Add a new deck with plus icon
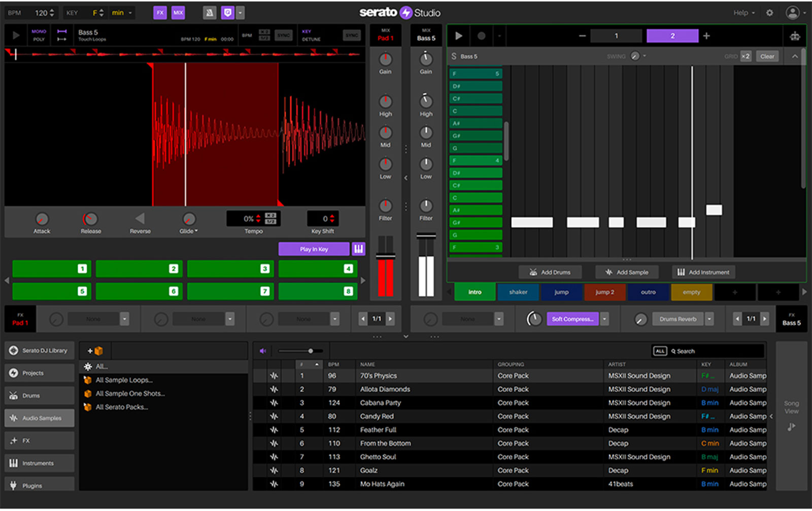Viewport: 812px width, 511px height. coord(706,36)
